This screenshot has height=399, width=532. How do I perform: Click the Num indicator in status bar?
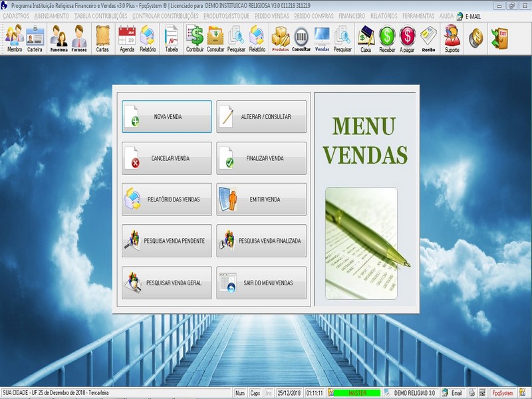tap(240, 393)
